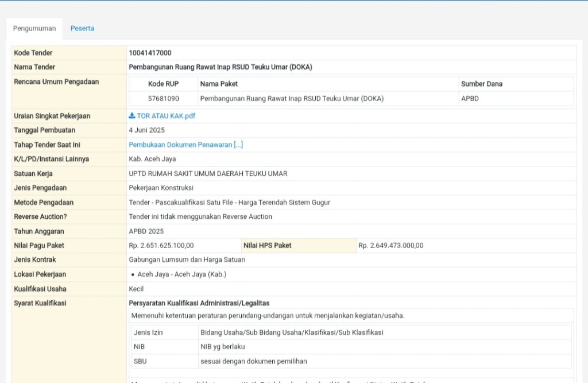Switch to the Peserta tab
This screenshot has height=383, width=588.
tap(82, 29)
